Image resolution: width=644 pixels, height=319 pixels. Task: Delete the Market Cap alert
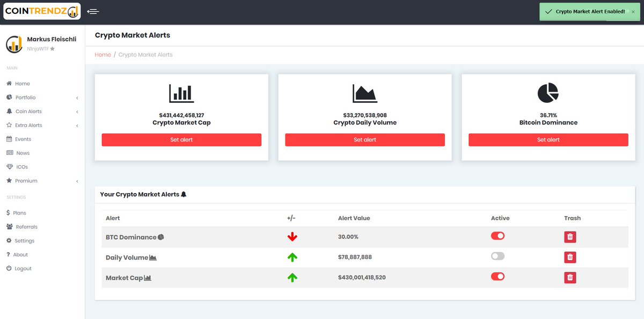tap(570, 278)
